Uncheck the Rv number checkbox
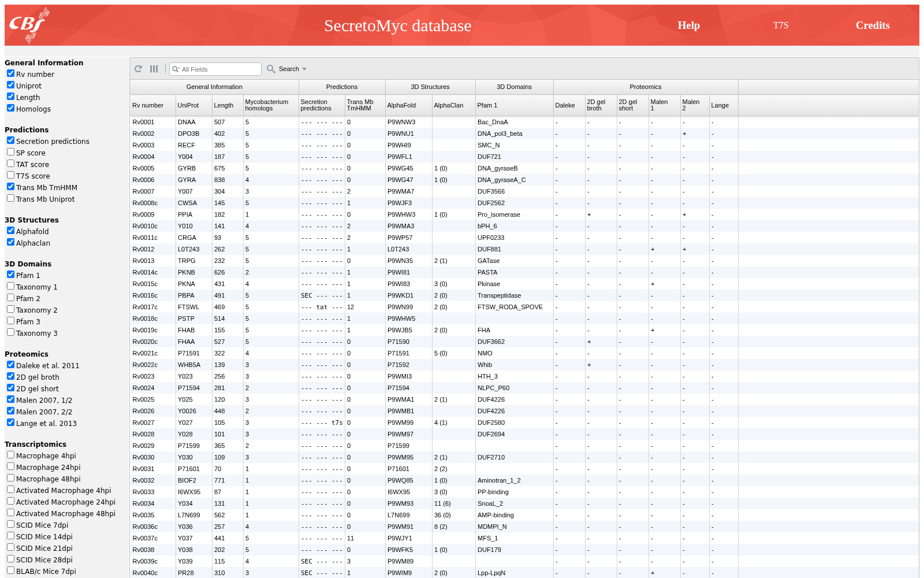Screen dimensions: 924x578 [10, 73]
